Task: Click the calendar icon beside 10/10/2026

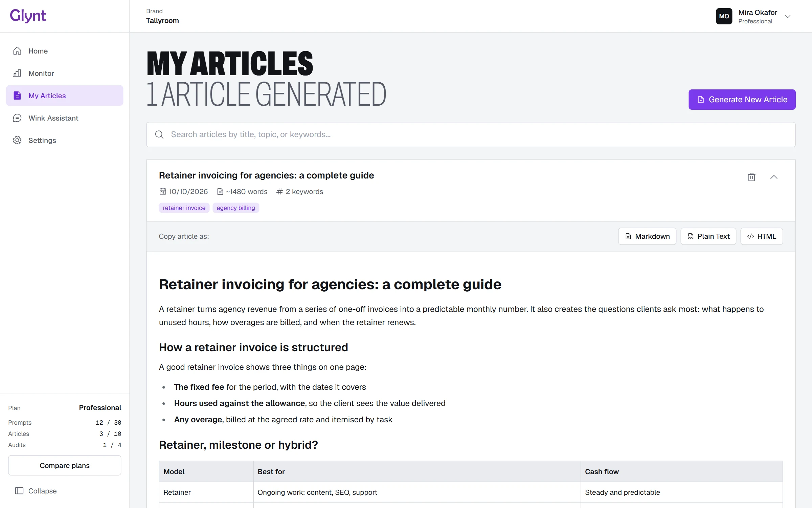Action: pos(163,191)
